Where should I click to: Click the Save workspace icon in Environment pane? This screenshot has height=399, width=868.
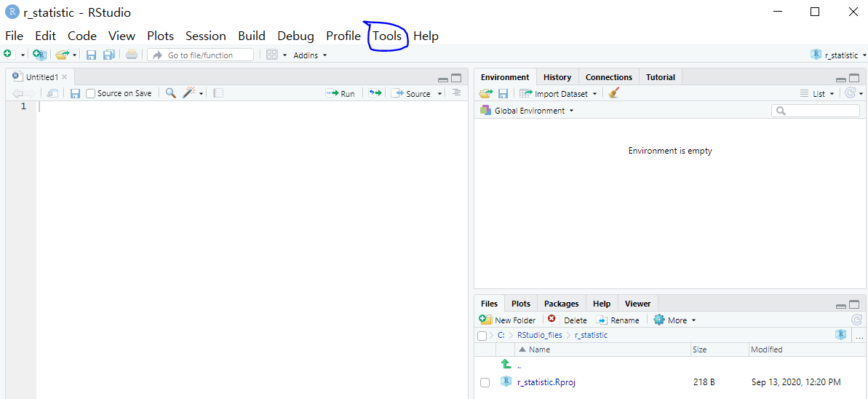(x=503, y=93)
